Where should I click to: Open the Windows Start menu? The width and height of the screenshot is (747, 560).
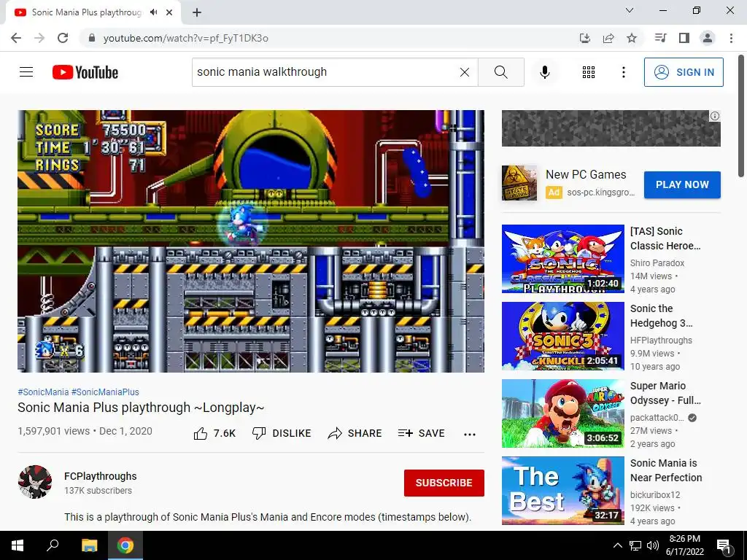18,545
